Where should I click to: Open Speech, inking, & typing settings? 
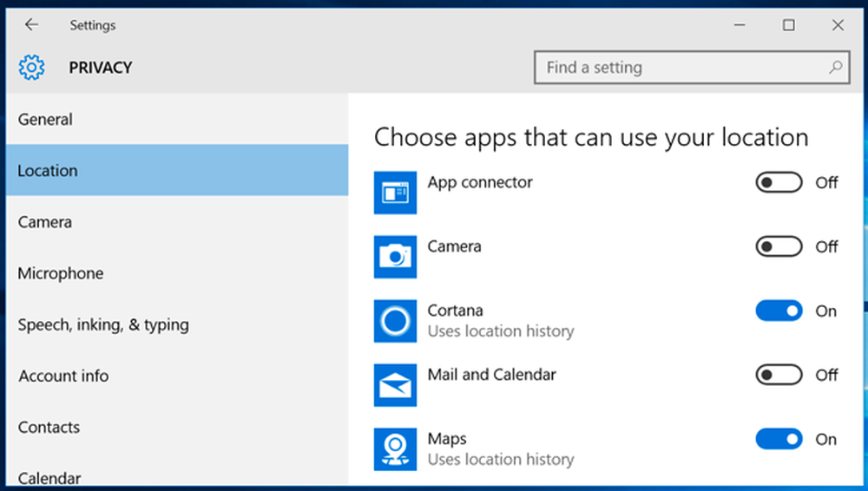click(177, 324)
